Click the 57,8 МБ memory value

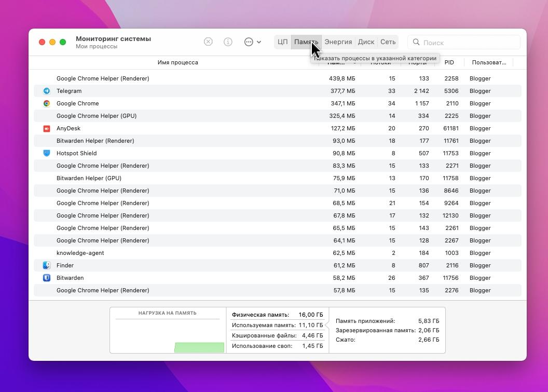[x=344, y=290]
